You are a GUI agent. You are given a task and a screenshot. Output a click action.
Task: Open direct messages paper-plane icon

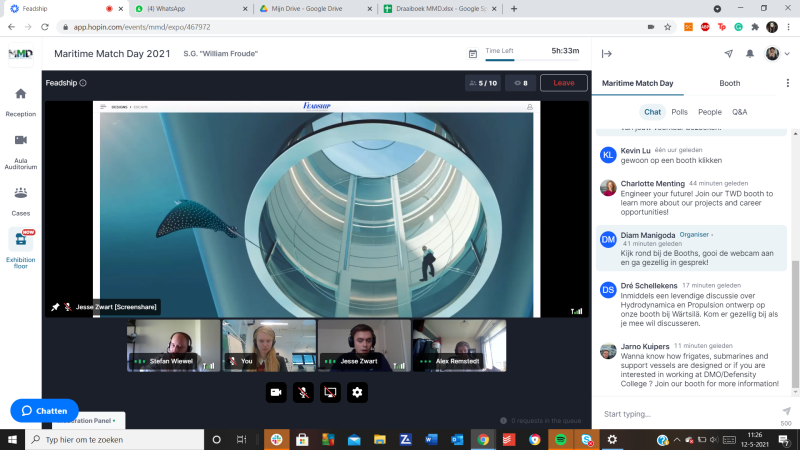pyautogui.click(x=729, y=54)
